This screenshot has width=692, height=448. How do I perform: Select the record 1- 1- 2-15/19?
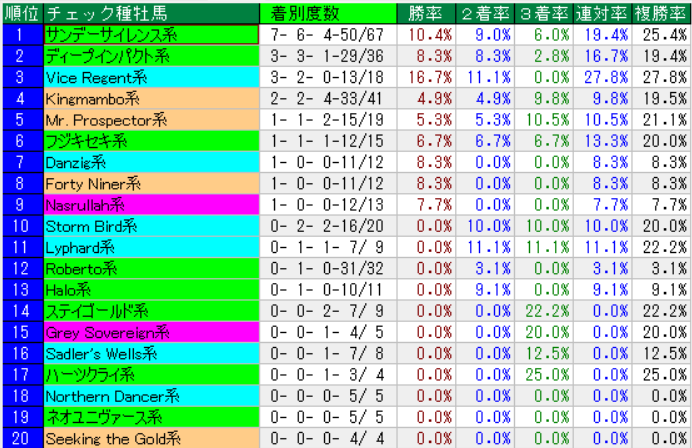[x=327, y=120]
